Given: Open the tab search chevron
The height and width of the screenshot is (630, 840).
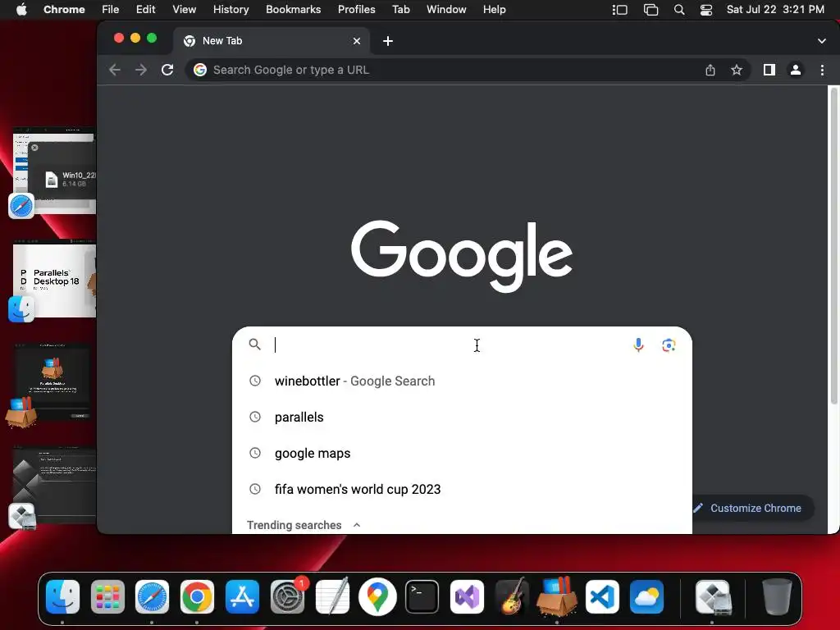Looking at the screenshot, I should tap(822, 41).
